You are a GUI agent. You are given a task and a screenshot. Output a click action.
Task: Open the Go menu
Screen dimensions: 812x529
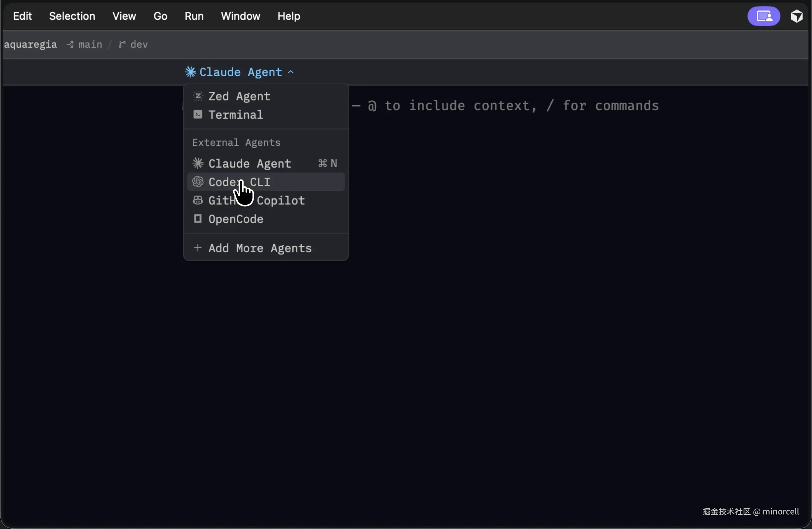click(x=160, y=16)
